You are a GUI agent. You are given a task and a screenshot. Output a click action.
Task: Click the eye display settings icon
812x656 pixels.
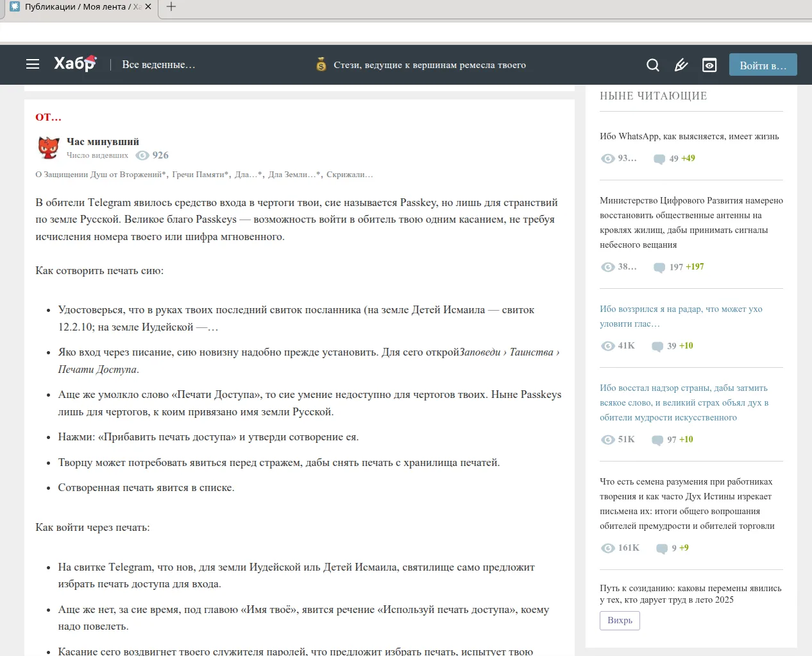[x=709, y=65]
